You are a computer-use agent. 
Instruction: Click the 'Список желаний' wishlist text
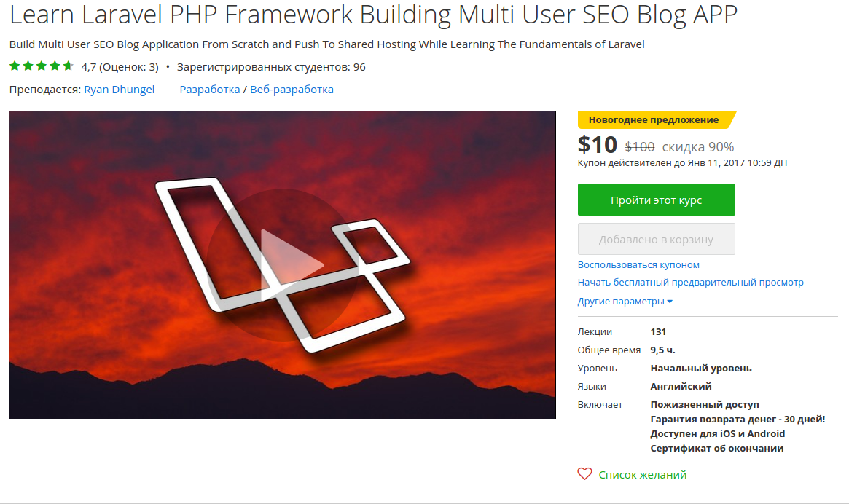click(642, 475)
